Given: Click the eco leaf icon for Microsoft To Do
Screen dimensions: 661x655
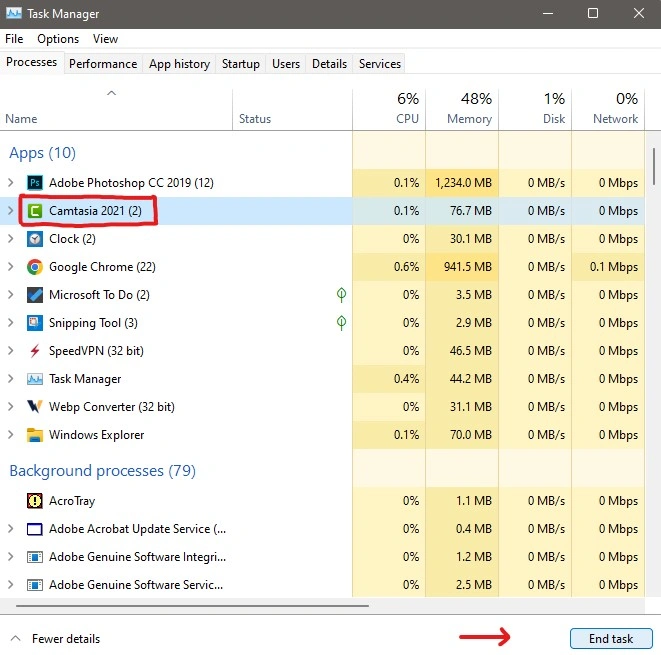Looking at the screenshot, I should 341,295.
